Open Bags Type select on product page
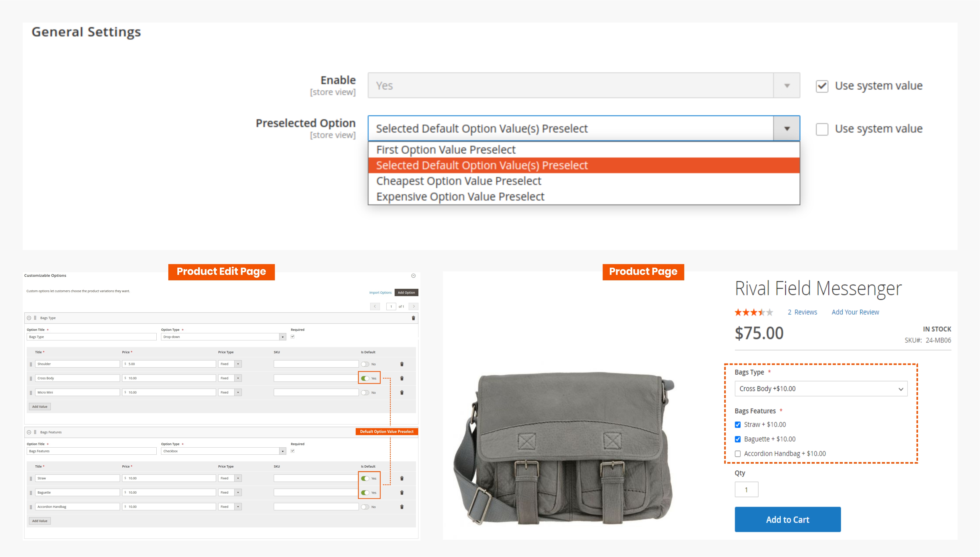Image resolution: width=980 pixels, height=557 pixels. click(x=821, y=389)
